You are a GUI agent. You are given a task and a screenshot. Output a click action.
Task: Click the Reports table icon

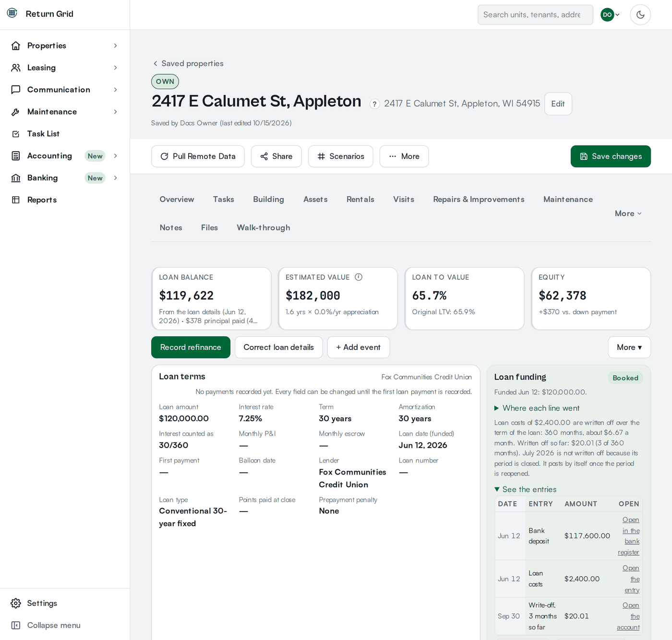point(16,200)
